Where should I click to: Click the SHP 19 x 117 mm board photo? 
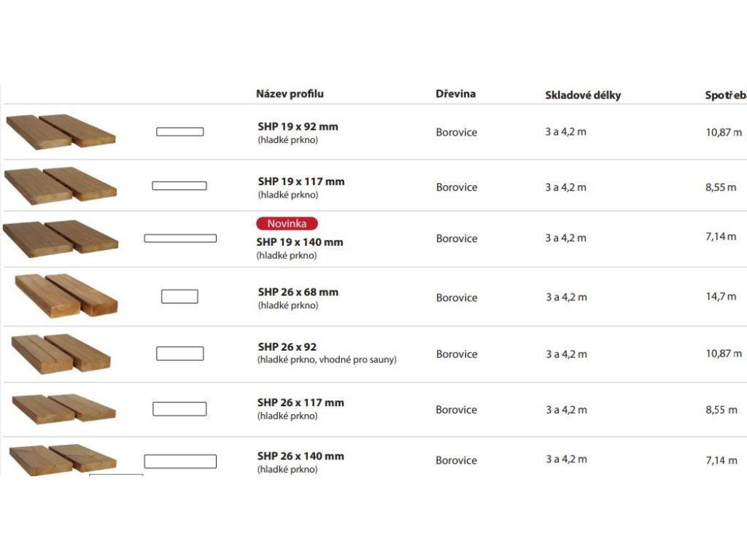click(61, 186)
